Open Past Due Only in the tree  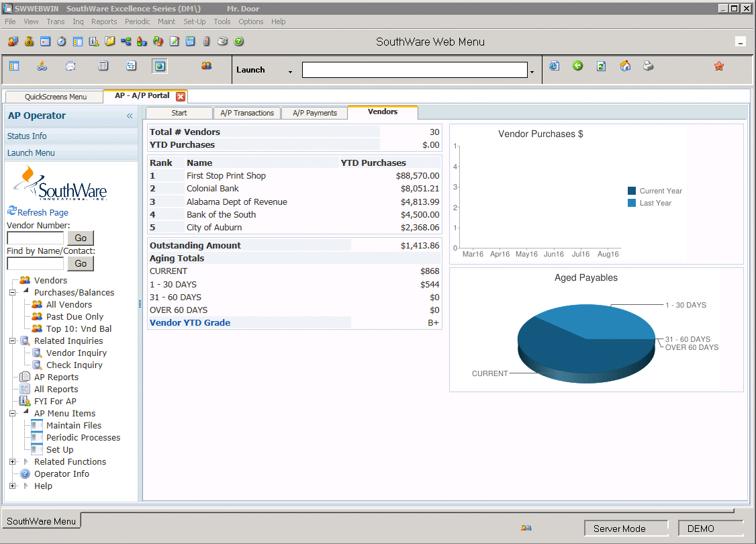pyautogui.click(x=75, y=316)
